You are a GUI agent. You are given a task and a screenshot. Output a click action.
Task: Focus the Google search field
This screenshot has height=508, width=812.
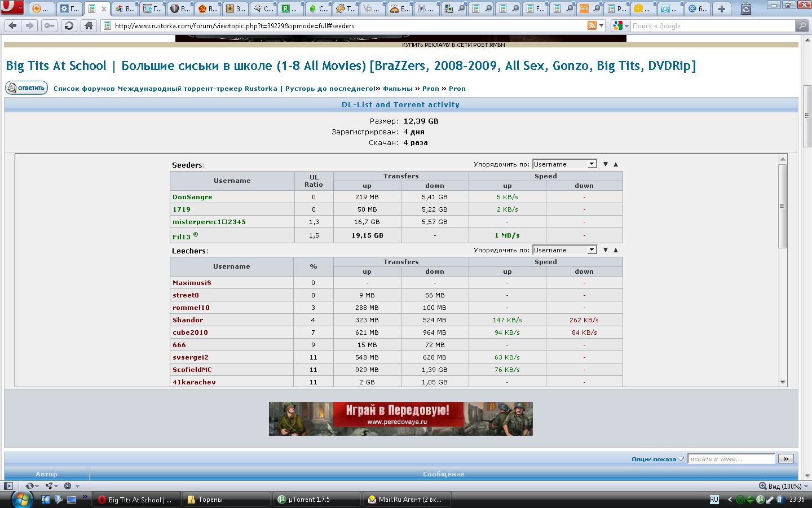(713, 25)
